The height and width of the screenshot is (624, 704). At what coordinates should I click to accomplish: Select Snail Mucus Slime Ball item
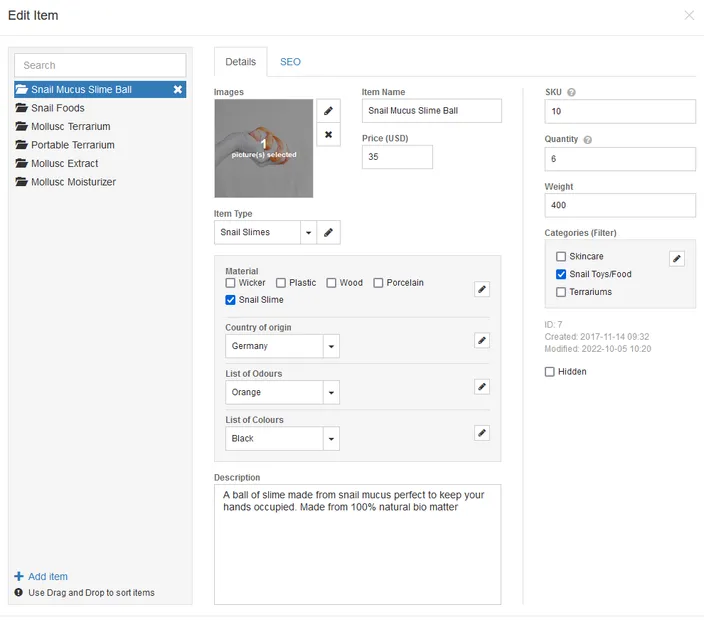pos(100,89)
